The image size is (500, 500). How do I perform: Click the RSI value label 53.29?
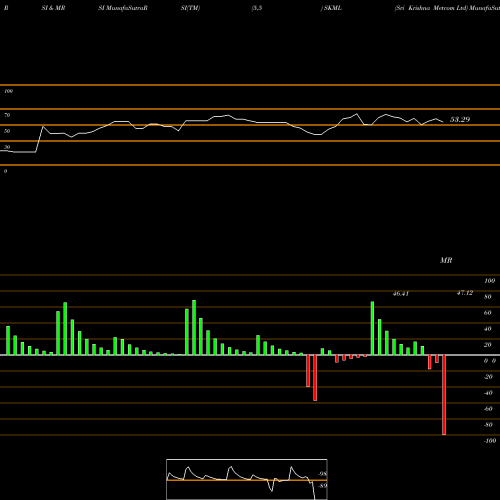[x=460, y=119]
